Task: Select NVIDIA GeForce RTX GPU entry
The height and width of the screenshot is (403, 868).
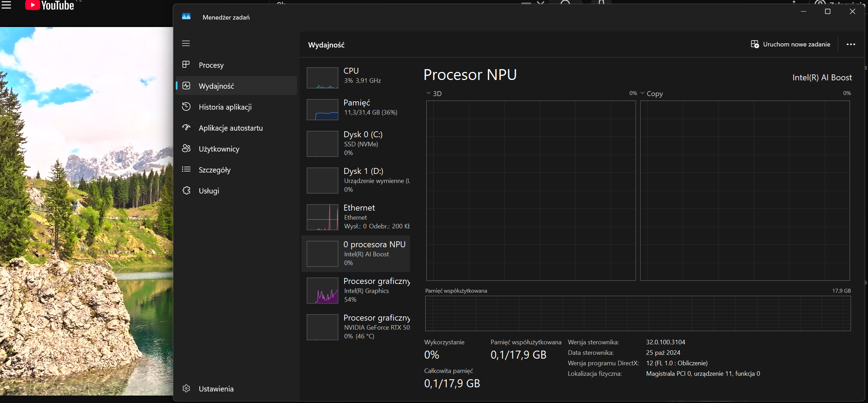Action: pyautogui.click(x=356, y=327)
